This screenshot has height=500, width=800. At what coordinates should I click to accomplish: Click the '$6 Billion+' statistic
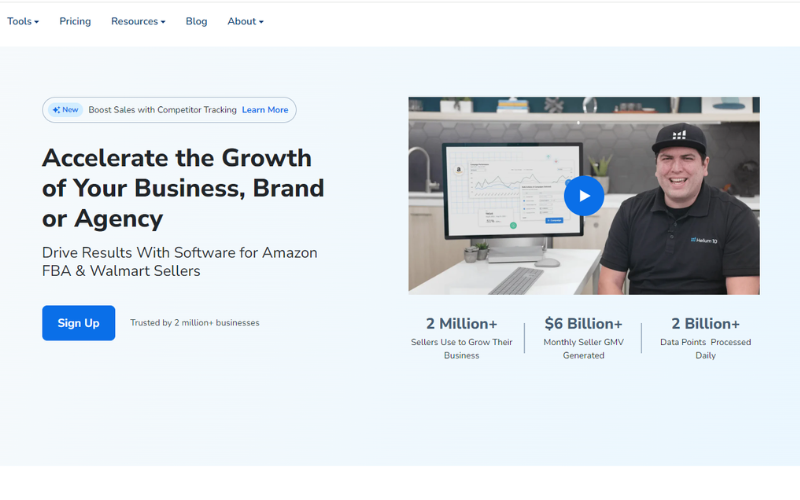click(x=583, y=324)
